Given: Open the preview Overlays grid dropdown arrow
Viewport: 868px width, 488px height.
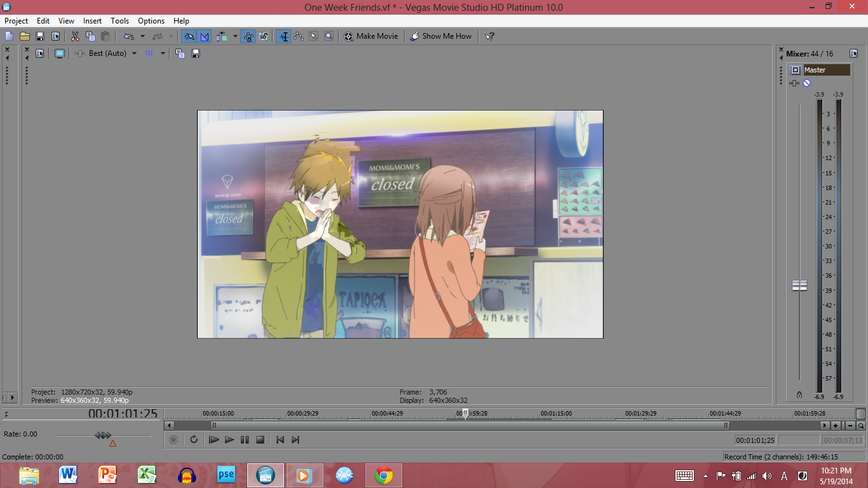Looking at the screenshot, I should pos(163,53).
